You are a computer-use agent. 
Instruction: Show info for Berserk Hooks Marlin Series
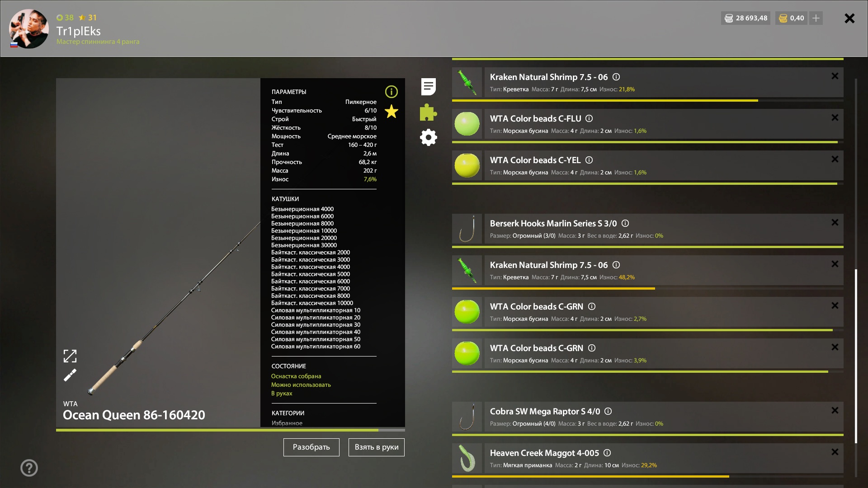[x=625, y=223]
